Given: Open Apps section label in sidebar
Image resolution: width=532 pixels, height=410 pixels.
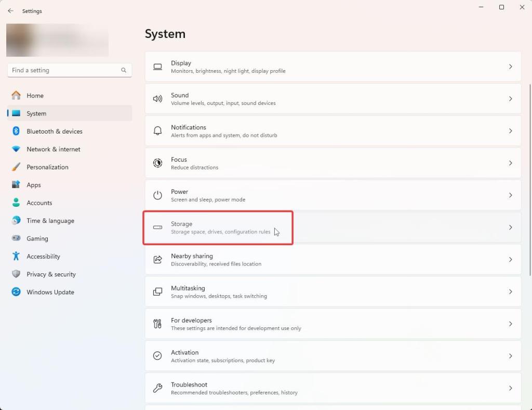Looking at the screenshot, I should tap(34, 185).
